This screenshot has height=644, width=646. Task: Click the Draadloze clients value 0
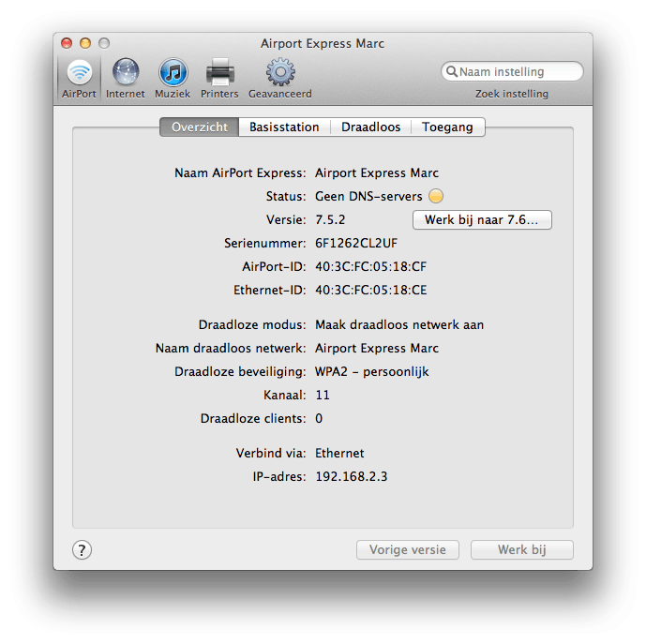coord(319,419)
